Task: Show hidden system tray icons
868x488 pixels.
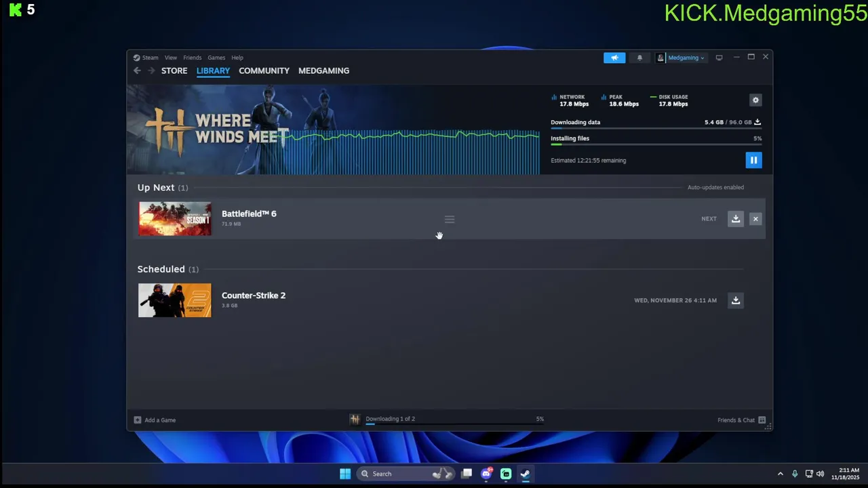Action: (780, 474)
